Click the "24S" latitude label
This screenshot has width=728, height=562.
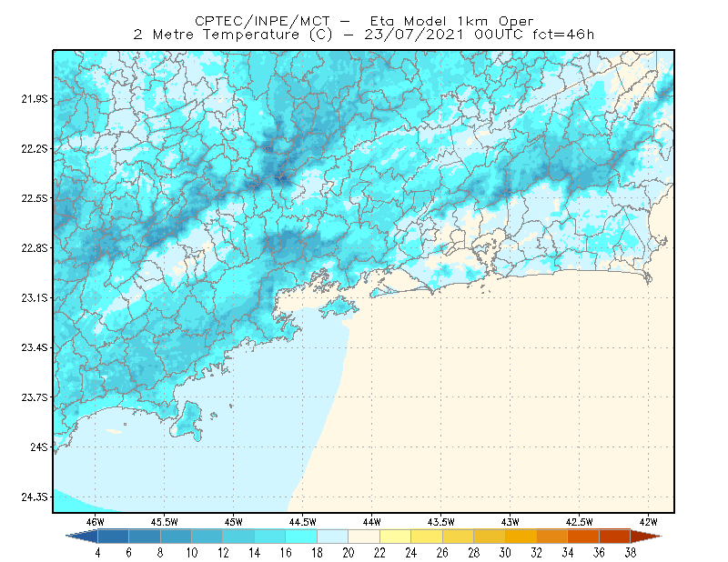[x=39, y=447]
